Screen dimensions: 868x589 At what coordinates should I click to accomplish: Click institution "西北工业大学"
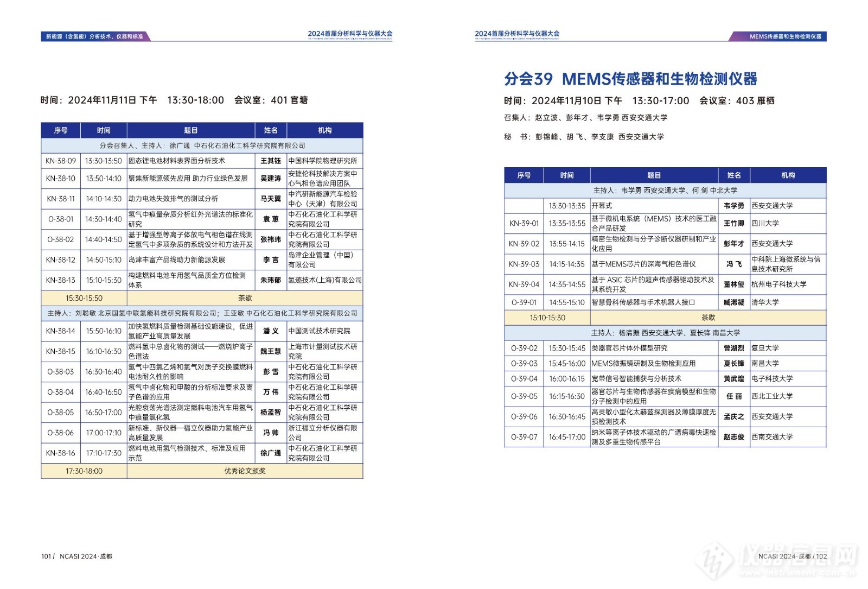coord(772,396)
